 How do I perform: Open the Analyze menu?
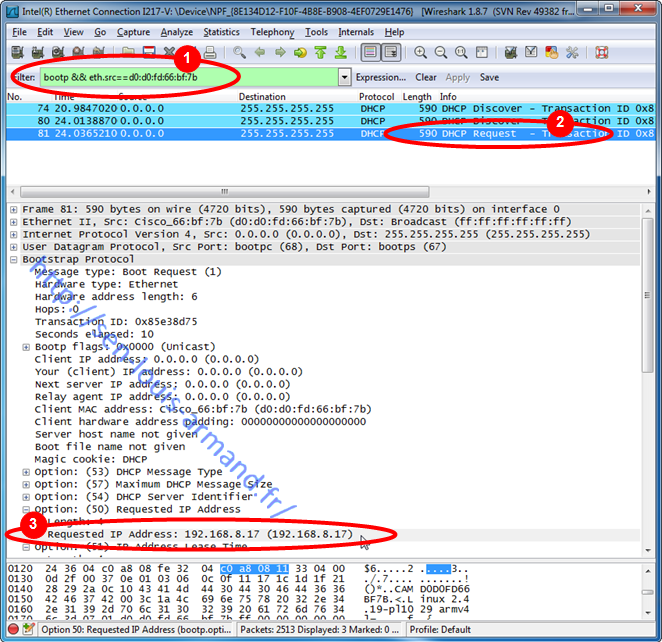[x=176, y=32]
